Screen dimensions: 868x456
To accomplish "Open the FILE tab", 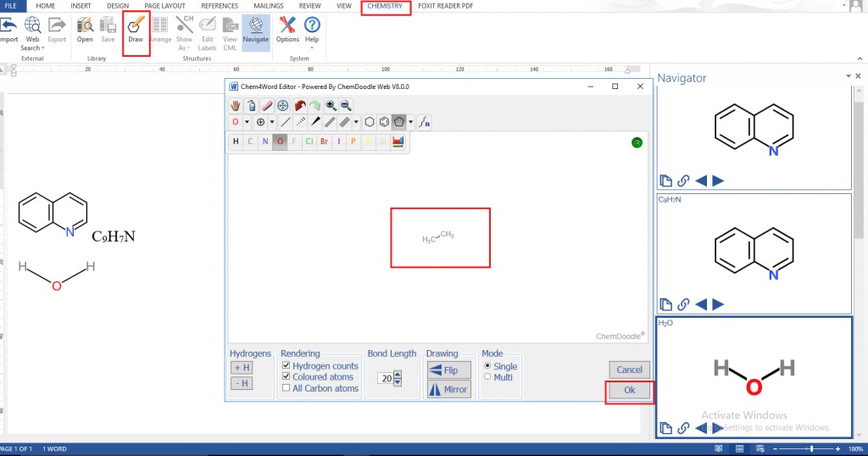I will 11,6.
